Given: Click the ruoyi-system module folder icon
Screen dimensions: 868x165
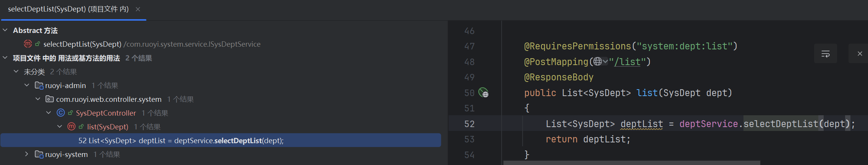Looking at the screenshot, I should pos(39,154).
